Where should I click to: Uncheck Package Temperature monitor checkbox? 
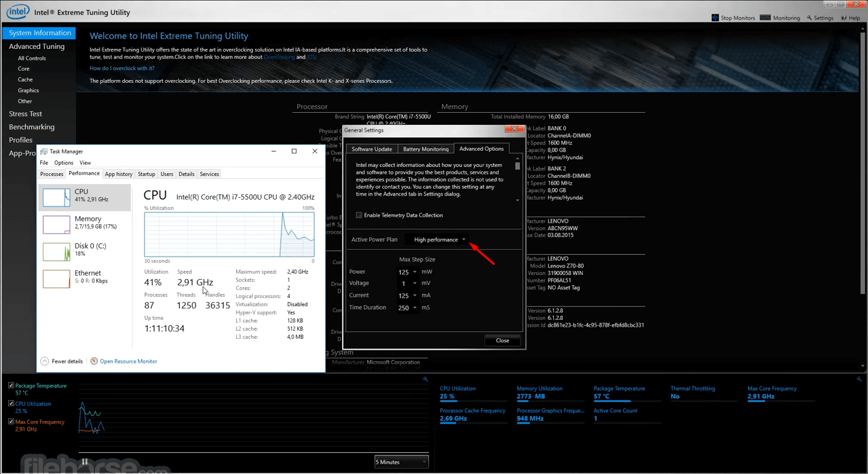point(11,386)
